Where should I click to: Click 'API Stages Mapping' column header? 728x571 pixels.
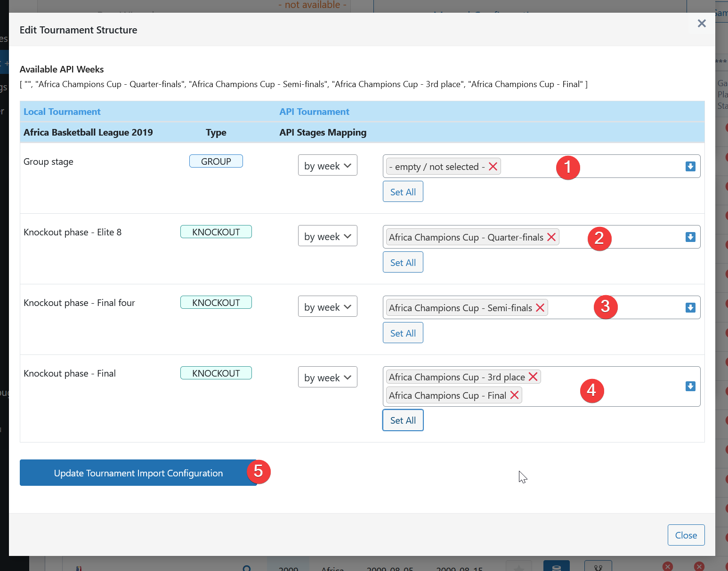[x=323, y=132]
